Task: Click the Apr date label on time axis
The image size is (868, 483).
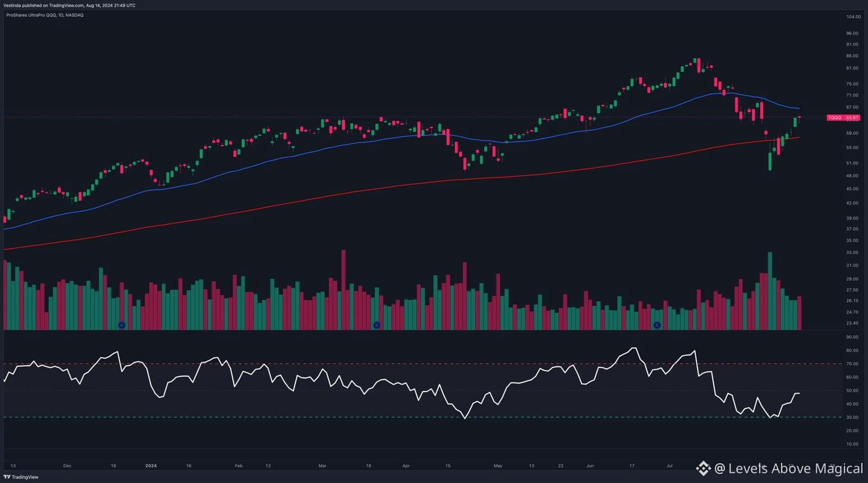Action: coord(406,466)
